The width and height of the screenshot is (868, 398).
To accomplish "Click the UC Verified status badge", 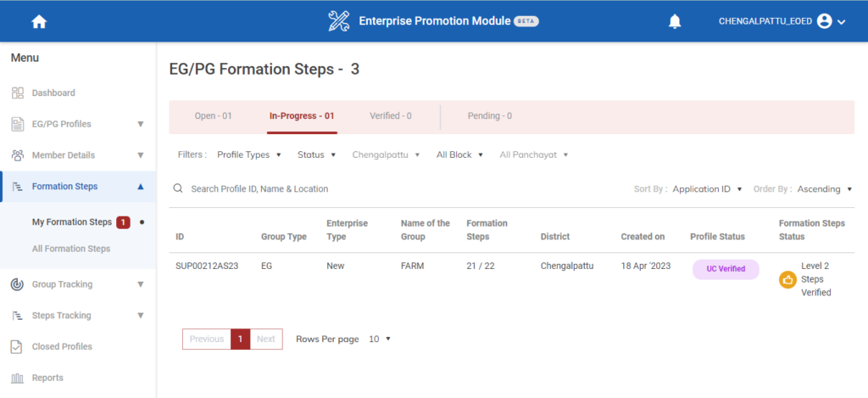I will 725,269.
